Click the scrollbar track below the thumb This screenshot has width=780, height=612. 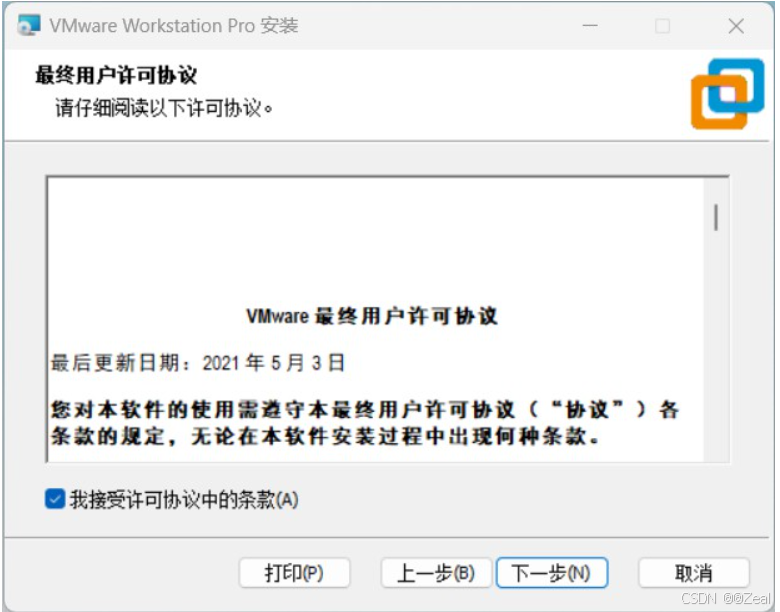click(716, 348)
